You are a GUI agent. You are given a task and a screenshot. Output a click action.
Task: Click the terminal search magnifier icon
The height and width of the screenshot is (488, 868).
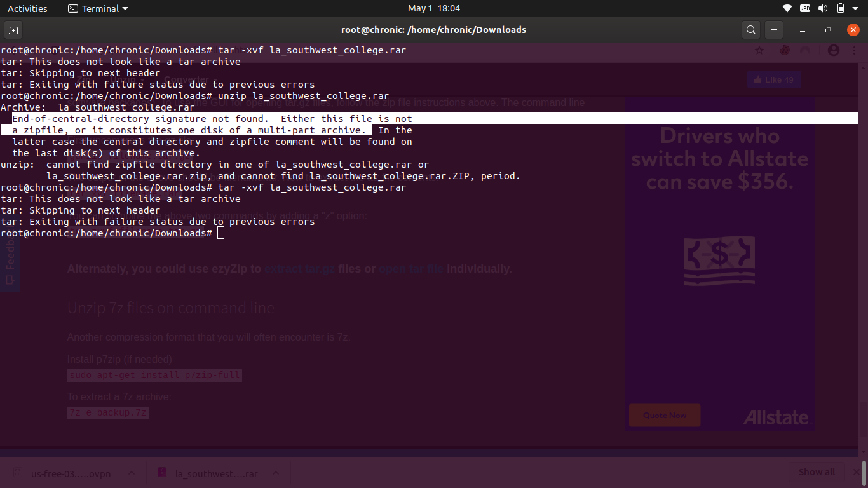(751, 30)
